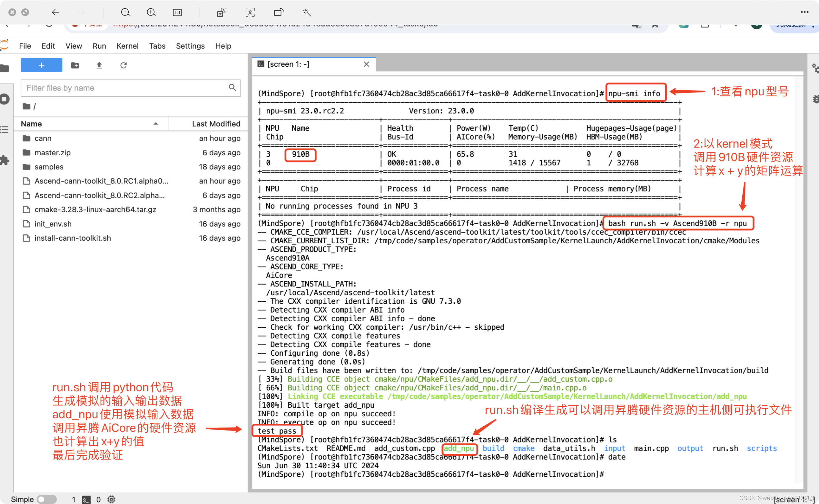Click the actual size 1:1 icon
The height and width of the screenshot is (504, 819).
177,12
